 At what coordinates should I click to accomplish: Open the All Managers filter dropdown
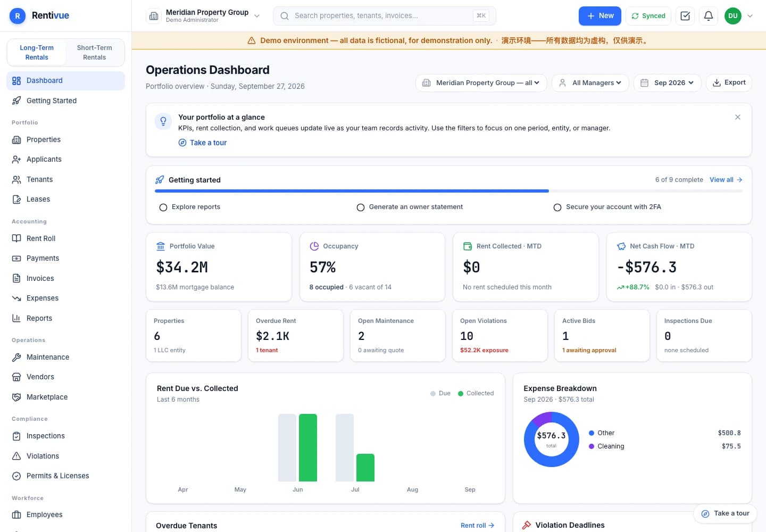tap(590, 83)
